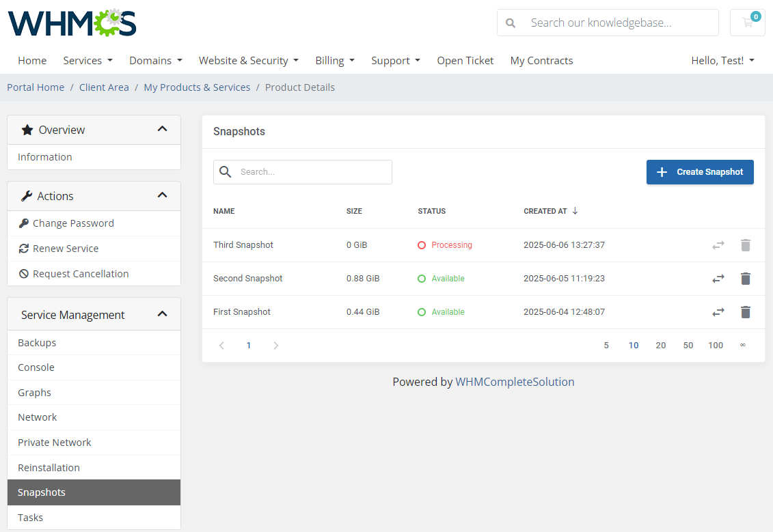This screenshot has height=532, width=773.
Task: Click the snapshots Search input field
Action: (x=302, y=171)
